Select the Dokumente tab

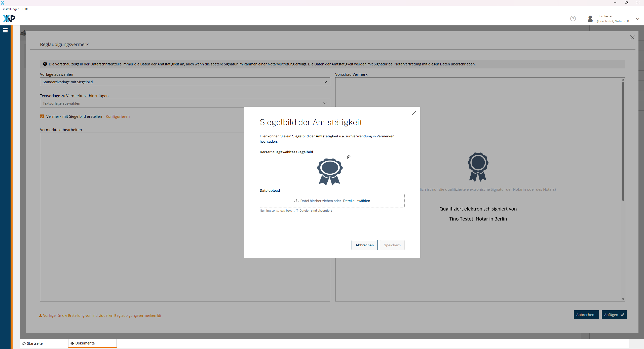tap(85, 343)
